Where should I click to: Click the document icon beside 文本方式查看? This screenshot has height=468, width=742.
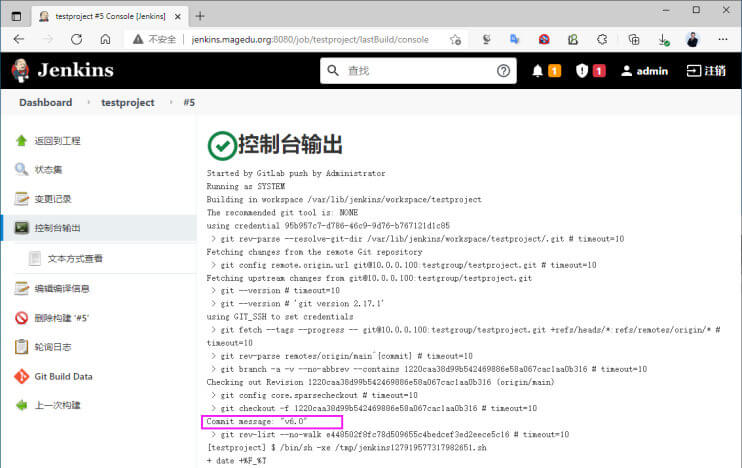pyautogui.click(x=35, y=258)
